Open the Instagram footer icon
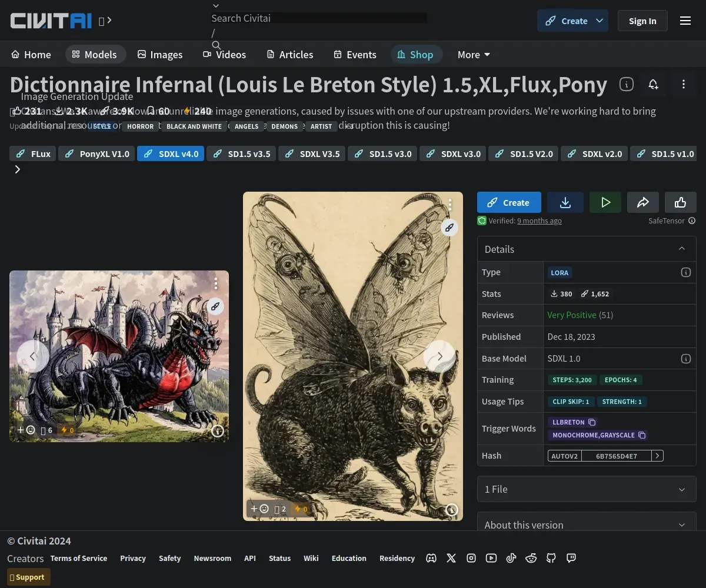The image size is (706, 588). tap(471, 558)
